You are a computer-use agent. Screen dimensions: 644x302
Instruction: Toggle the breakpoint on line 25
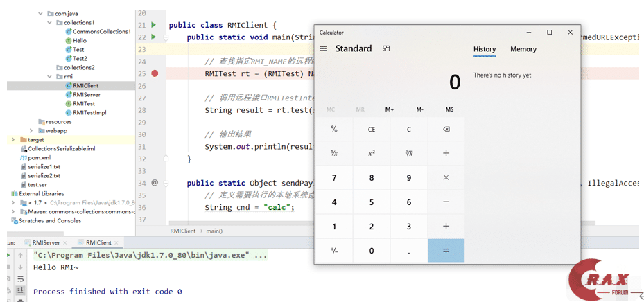[x=155, y=73]
